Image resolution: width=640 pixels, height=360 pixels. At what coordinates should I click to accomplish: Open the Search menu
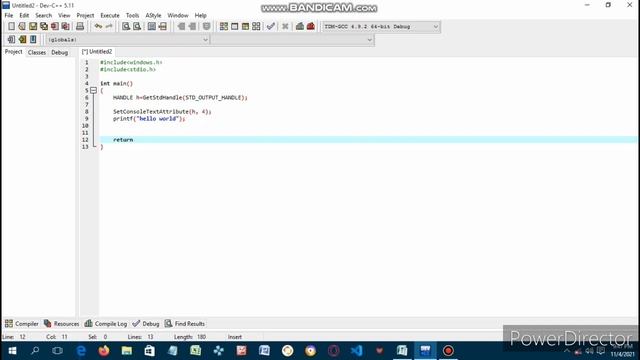click(x=43, y=15)
